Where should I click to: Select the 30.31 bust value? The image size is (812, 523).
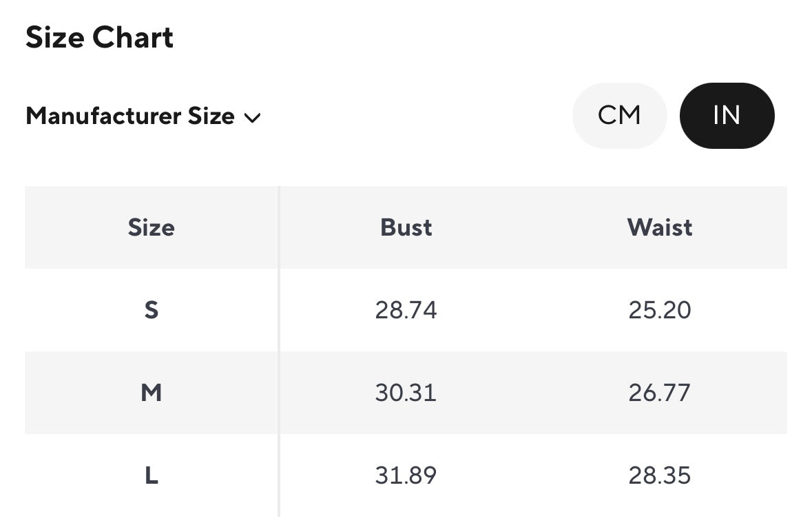point(406,393)
